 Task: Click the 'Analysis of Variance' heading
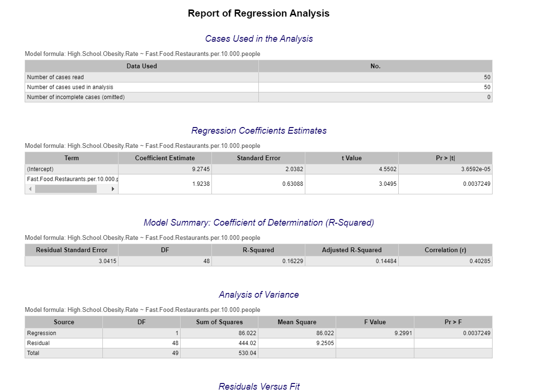click(x=258, y=294)
